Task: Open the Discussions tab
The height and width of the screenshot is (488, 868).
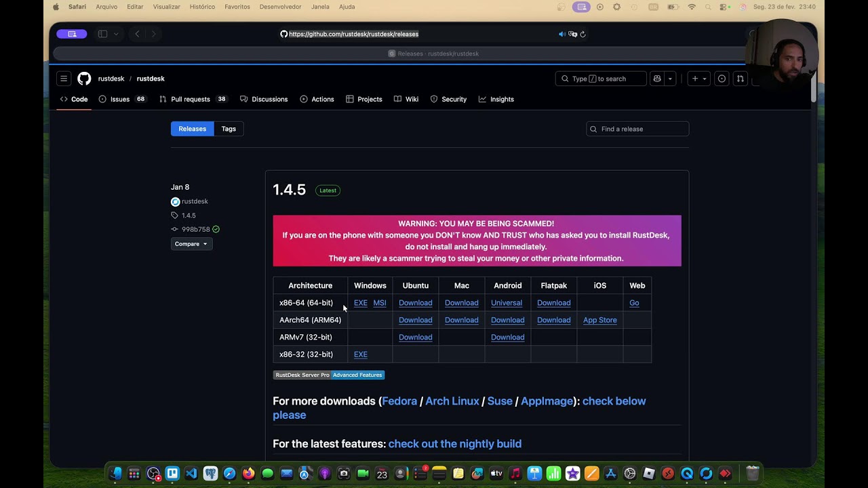Action: (264, 99)
